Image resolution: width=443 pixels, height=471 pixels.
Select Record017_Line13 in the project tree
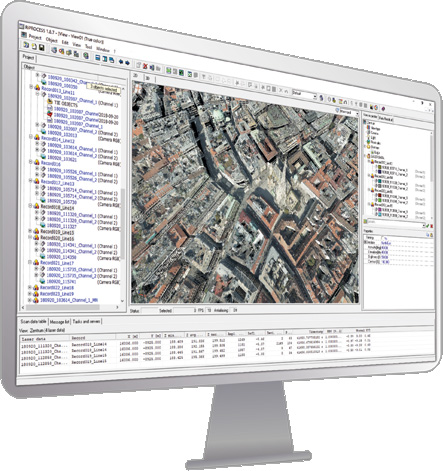(x=57, y=182)
